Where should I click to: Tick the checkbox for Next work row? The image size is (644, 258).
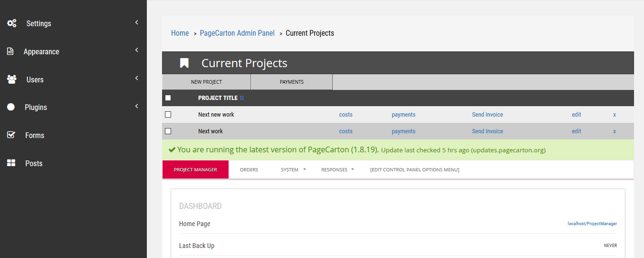coord(168,131)
